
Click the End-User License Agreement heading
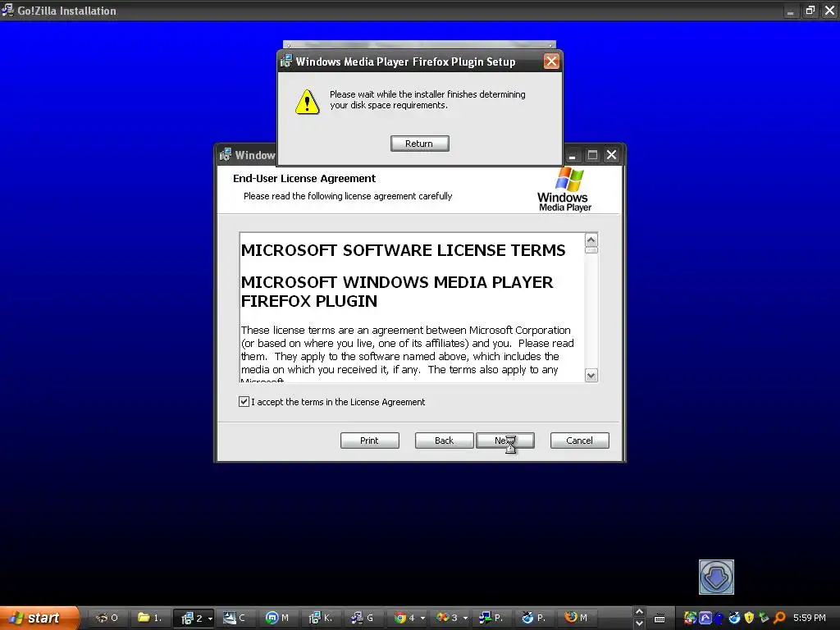tap(304, 178)
